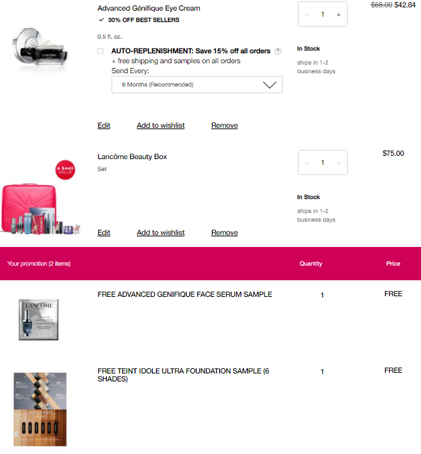Edit the Advanced Génifique Eye Cream item
The height and width of the screenshot is (454, 421).
click(x=104, y=125)
